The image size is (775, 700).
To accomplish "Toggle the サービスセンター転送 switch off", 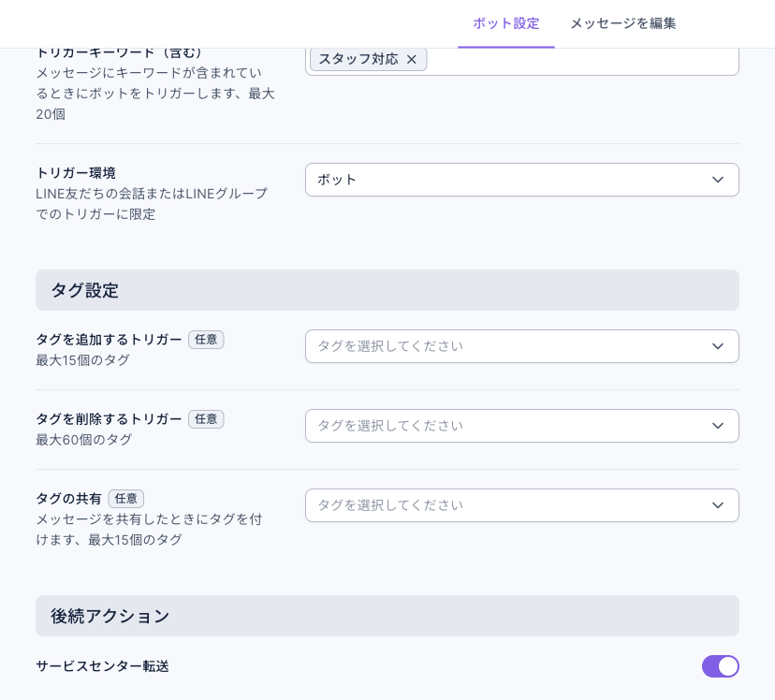I will [720, 666].
